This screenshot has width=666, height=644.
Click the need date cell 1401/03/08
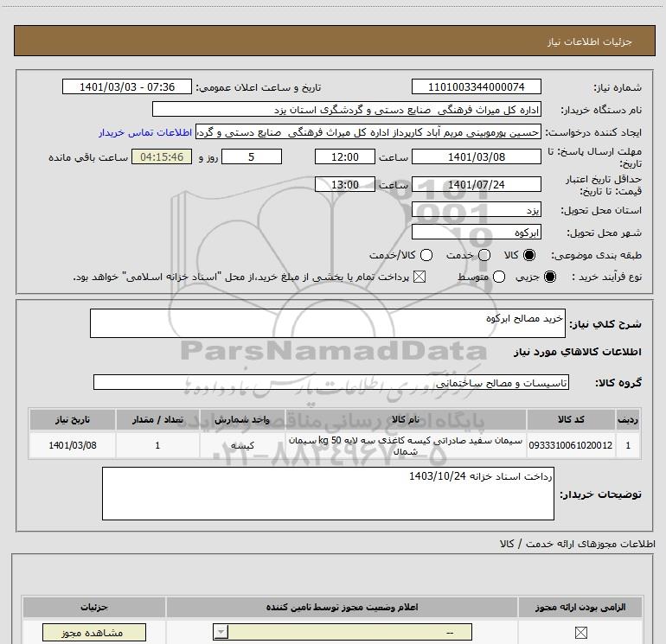click(72, 445)
